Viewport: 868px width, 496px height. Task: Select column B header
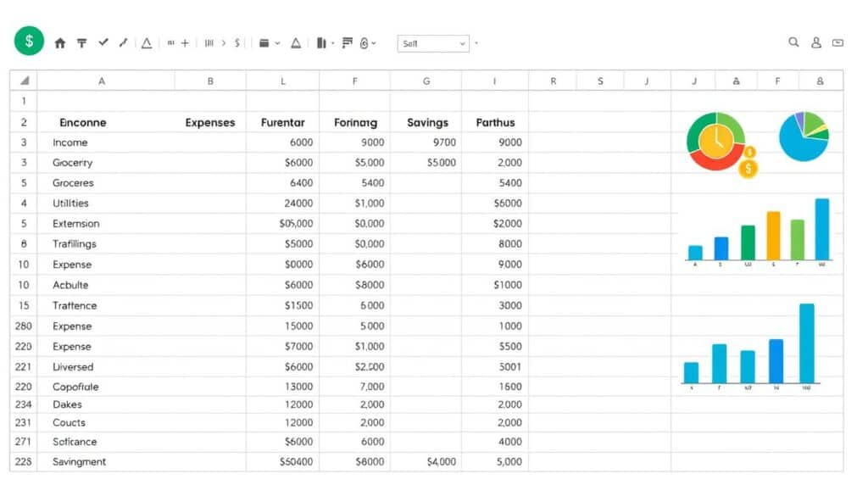tap(210, 81)
